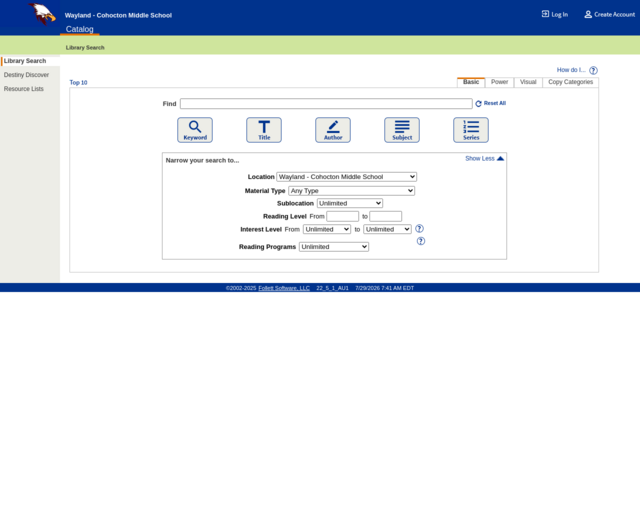
Task: Click the Reading Level From field
Action: (342, 216)
